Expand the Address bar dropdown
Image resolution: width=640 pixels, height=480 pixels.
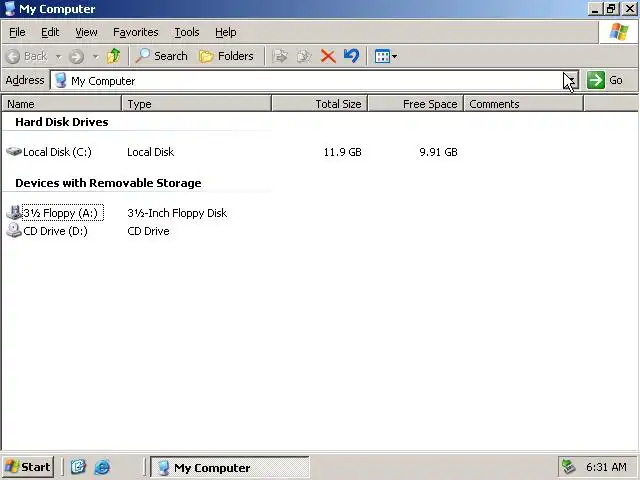[572, 80]
